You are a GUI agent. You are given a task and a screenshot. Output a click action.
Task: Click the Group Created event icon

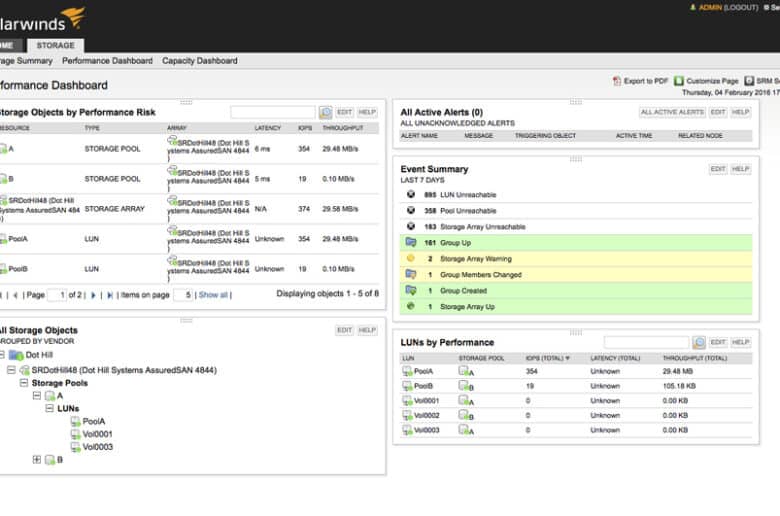click(x=411, y=290)
